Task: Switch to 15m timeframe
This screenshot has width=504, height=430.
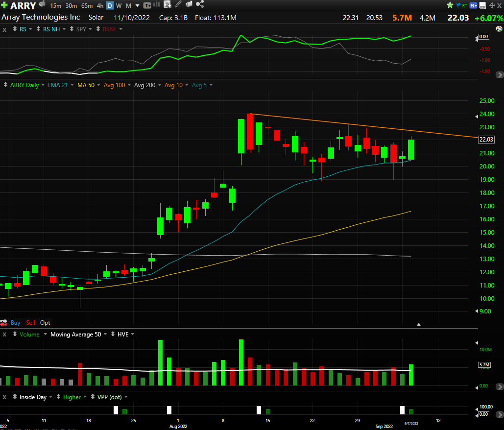Action: [x=56, y=6]
